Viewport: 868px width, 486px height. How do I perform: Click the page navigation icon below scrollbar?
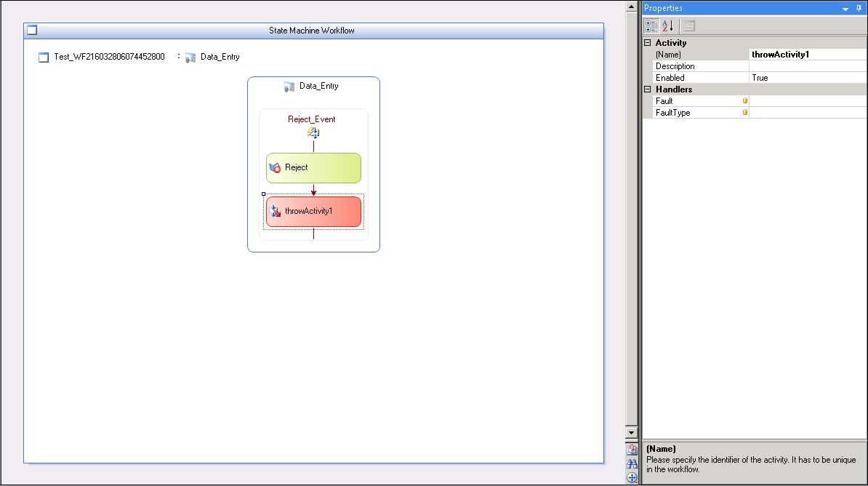(x=632, y=450)
